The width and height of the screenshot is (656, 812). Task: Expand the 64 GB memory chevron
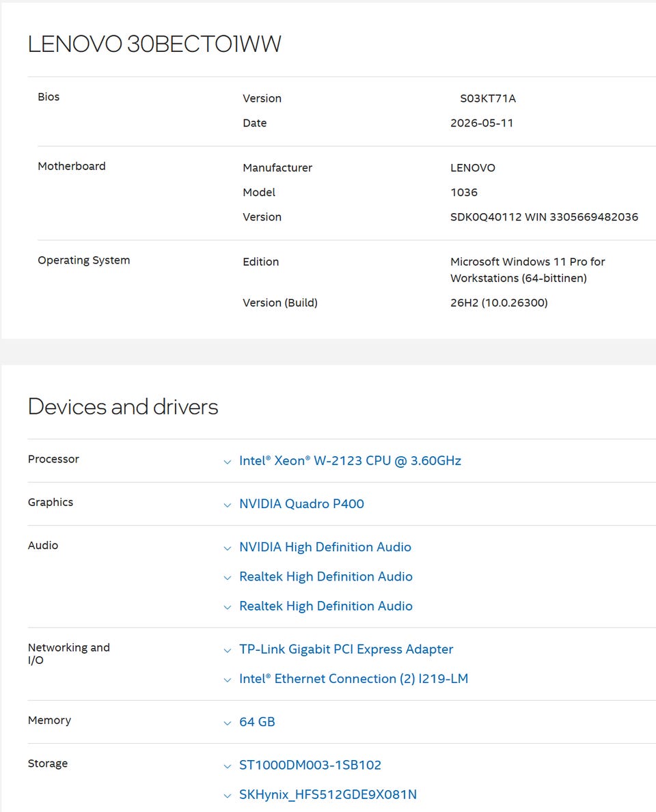(x=227, y=723)
